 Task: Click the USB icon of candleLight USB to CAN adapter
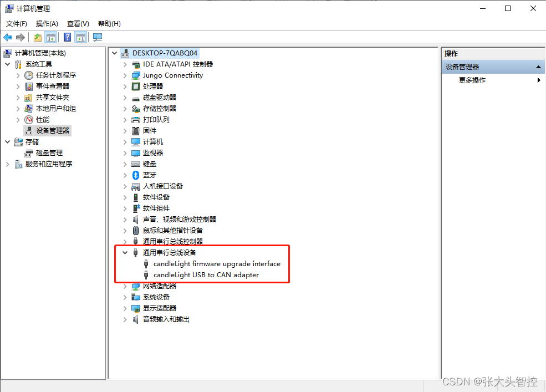pyautogui.click(x=146, y=275)
